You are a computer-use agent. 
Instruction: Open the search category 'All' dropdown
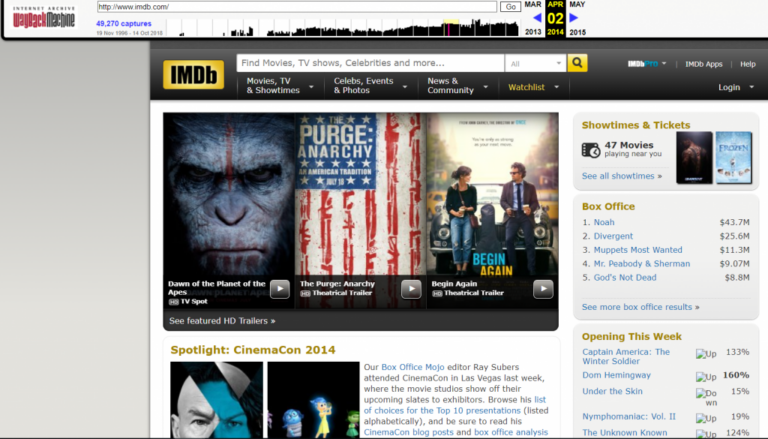tap(535, 63)
